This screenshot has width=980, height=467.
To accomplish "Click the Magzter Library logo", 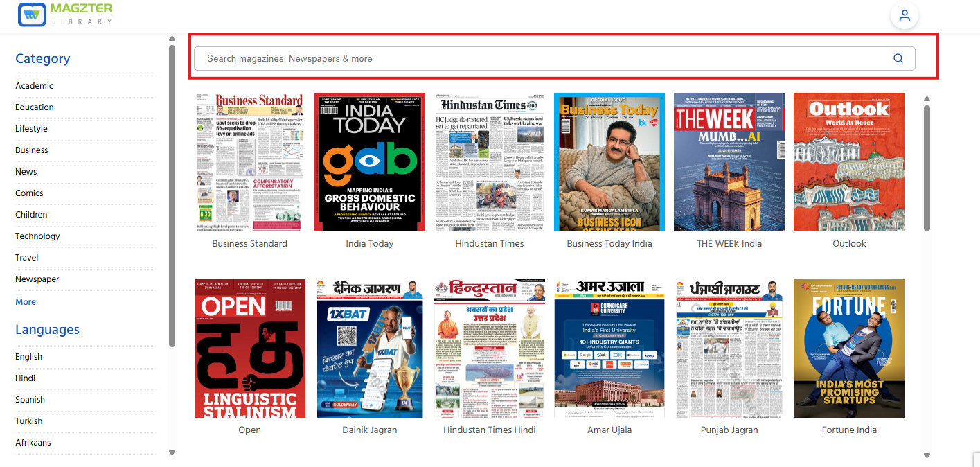I will coord(65,15).
